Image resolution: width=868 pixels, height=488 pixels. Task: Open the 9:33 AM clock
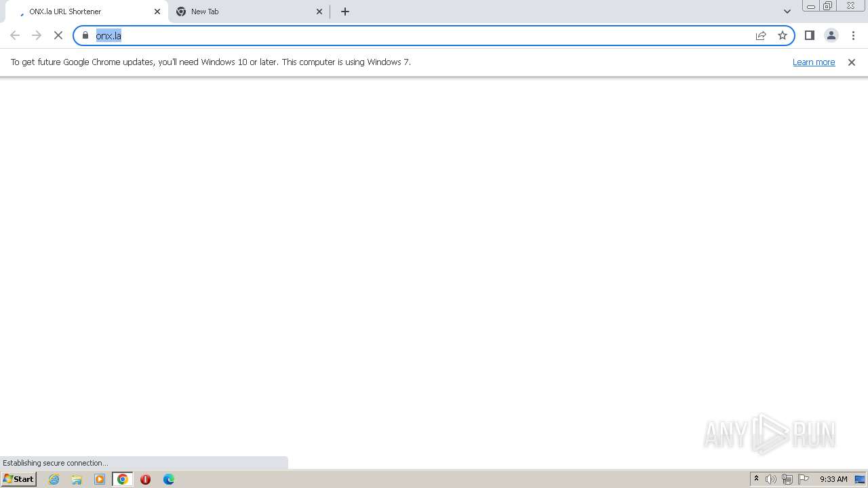pyautogui.click(x=833, y=479)
